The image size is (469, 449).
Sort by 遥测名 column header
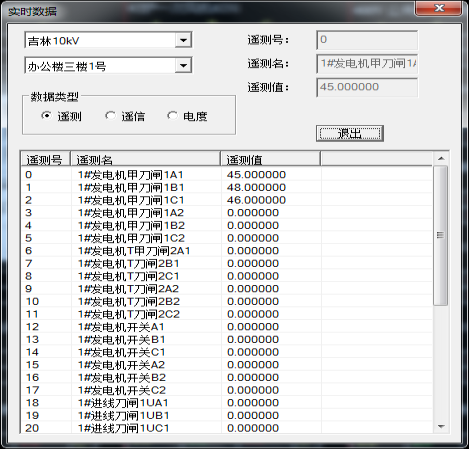tap(145, 159)
